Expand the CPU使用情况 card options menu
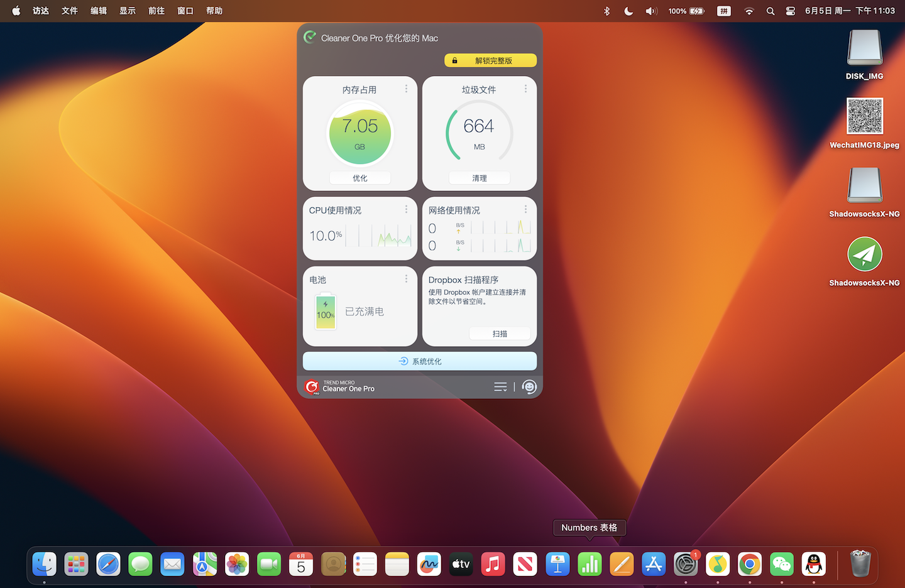 click(x=406, y=209)
